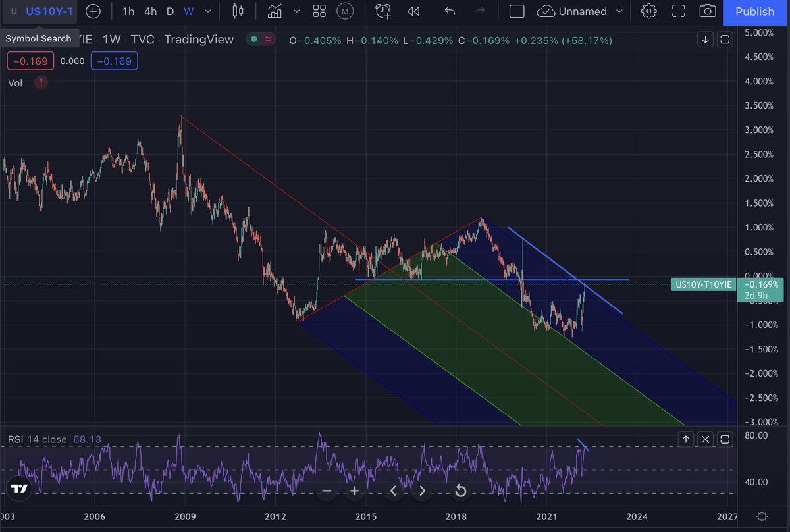Viewport: 790px width, 532px height.
Task: Select the short blue trendline on RSI peak
Action: pyautogui.click(x=583, y=445)
